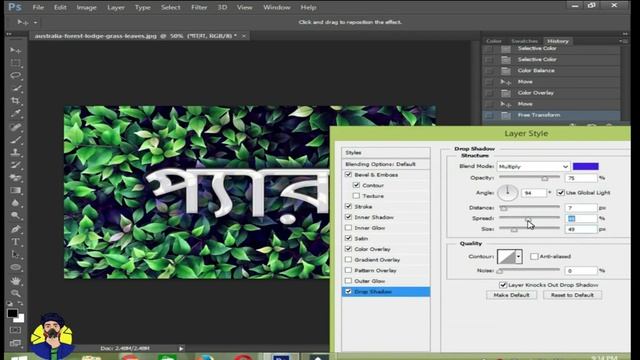
Task: Select the Quick Selection tool
Action: (16, 88)
